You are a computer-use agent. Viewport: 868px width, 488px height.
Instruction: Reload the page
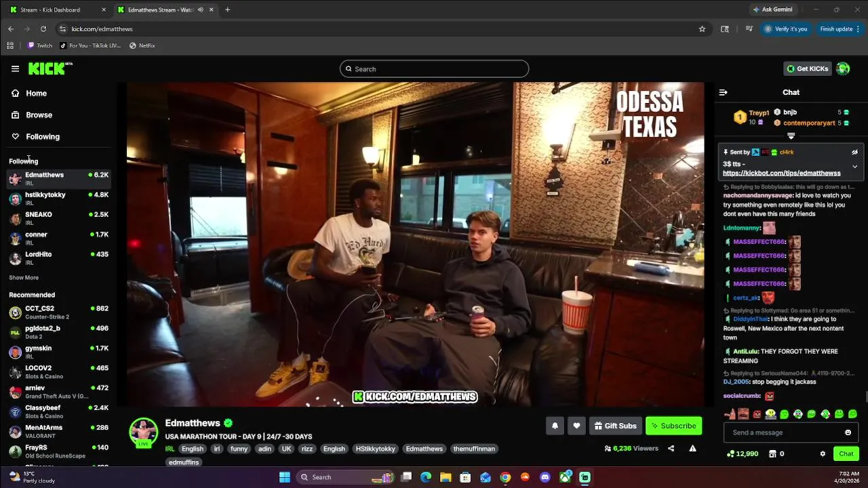coord(43,29)
